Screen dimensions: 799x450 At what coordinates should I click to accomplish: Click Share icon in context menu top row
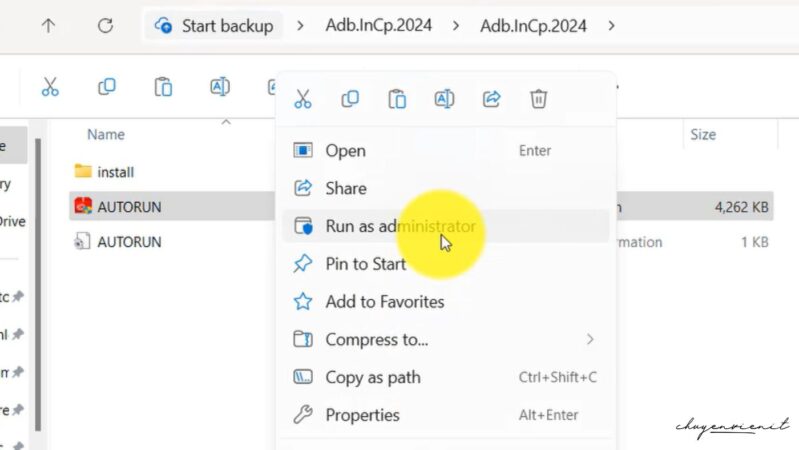[492, 99]
